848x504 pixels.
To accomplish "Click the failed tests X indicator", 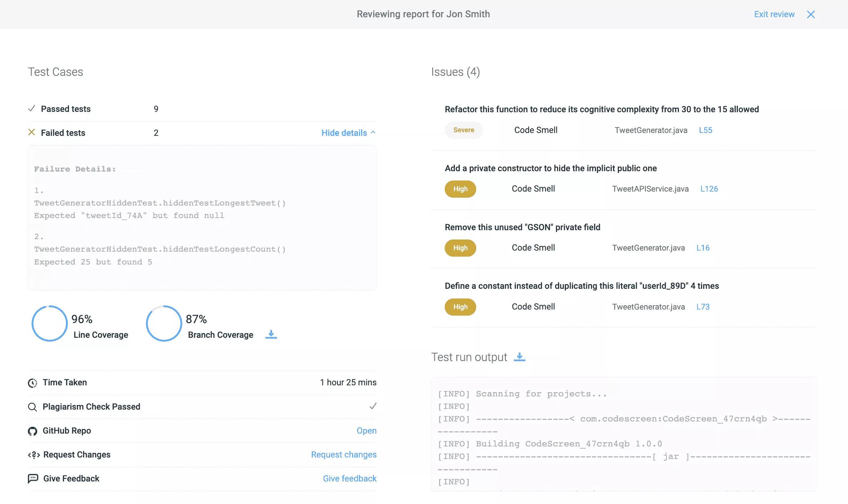I will pos(31,133).
